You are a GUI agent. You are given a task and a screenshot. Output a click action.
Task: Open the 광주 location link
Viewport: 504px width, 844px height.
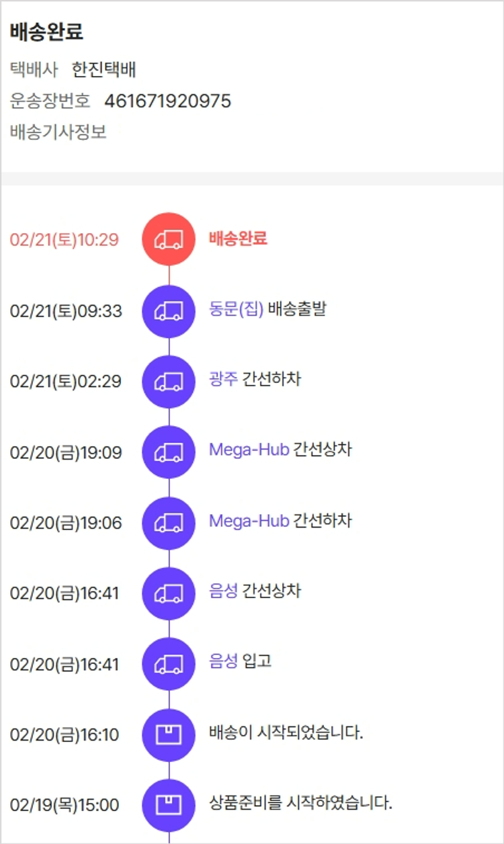223,380
